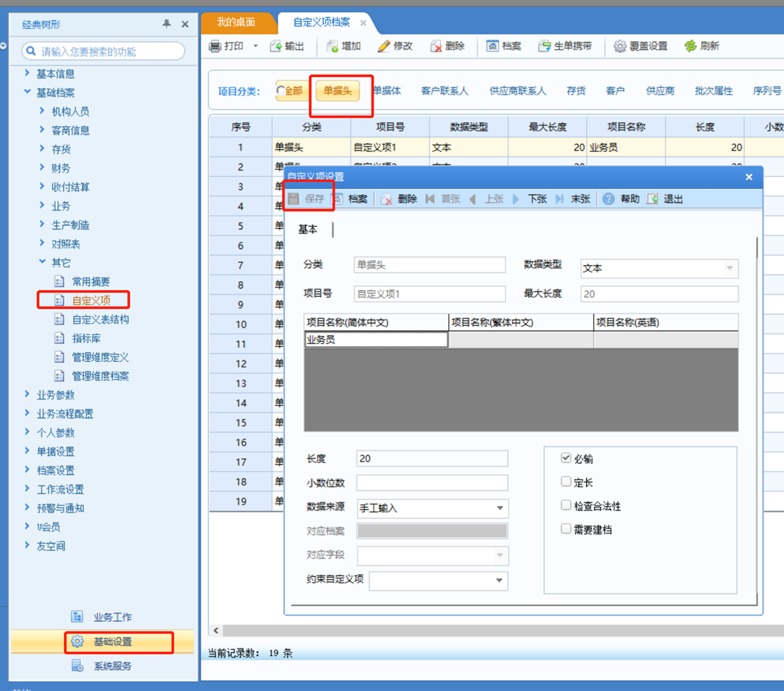Click the 长度 input field
This screenshot has width=784, height=691.
point(432,458)
